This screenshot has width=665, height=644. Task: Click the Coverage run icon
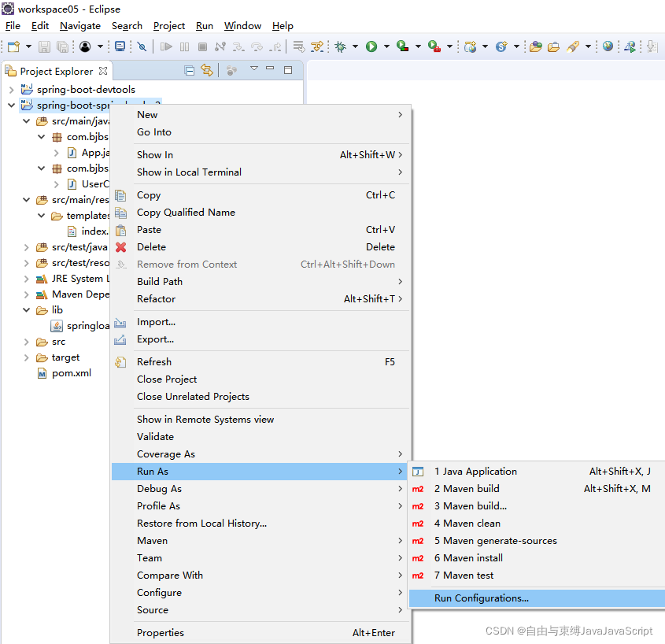(x=402, y=46)
